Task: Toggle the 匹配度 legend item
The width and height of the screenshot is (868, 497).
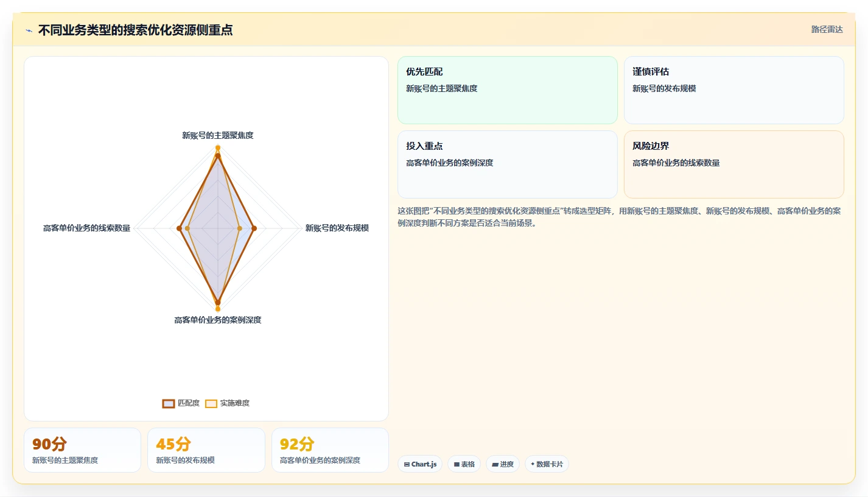Action: point(181,403)
